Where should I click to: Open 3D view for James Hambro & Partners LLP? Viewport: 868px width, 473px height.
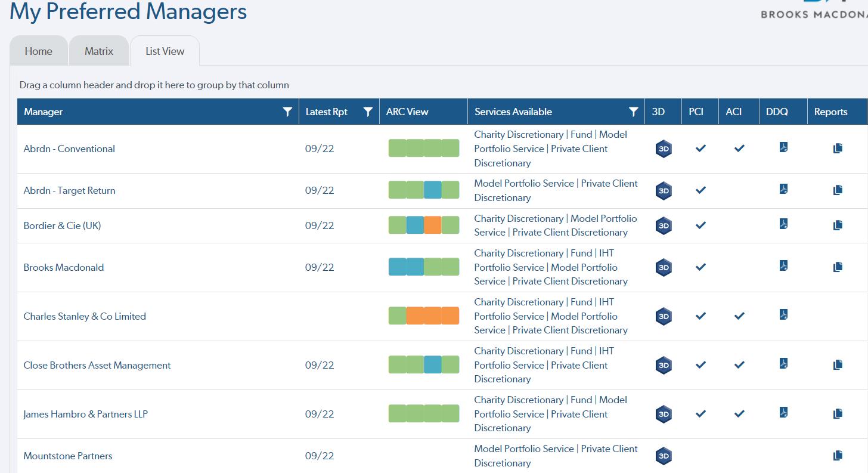click(x=664, y=414)
